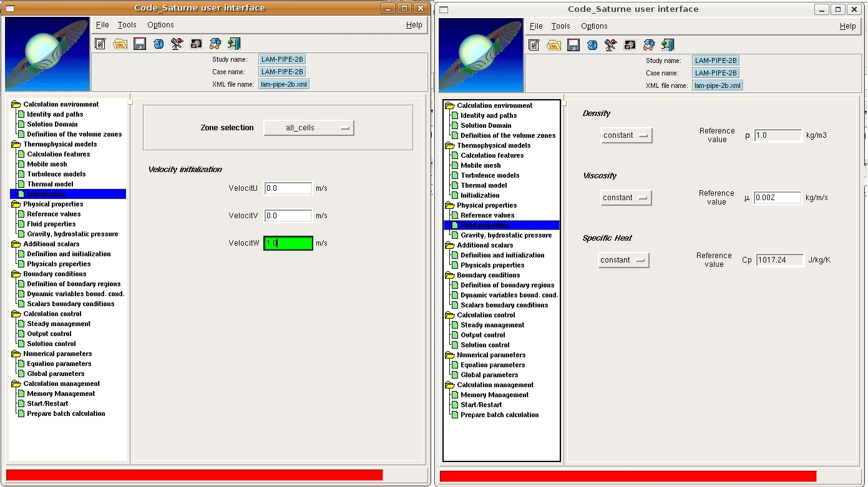Select Start/Restart in left window tree

point(47,403)
